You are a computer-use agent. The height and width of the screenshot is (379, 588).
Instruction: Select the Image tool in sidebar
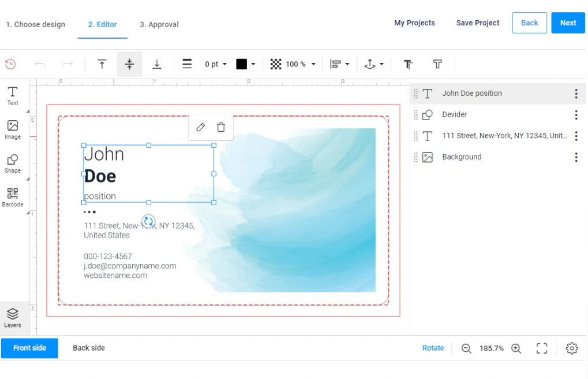pyautogui.click(x=12, y=129)
